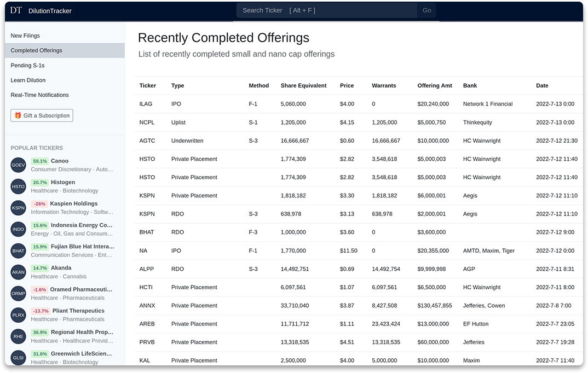Screen dimensions: 588x373
Task: Click the ALPP ticker cell
Action: point(147,269)
